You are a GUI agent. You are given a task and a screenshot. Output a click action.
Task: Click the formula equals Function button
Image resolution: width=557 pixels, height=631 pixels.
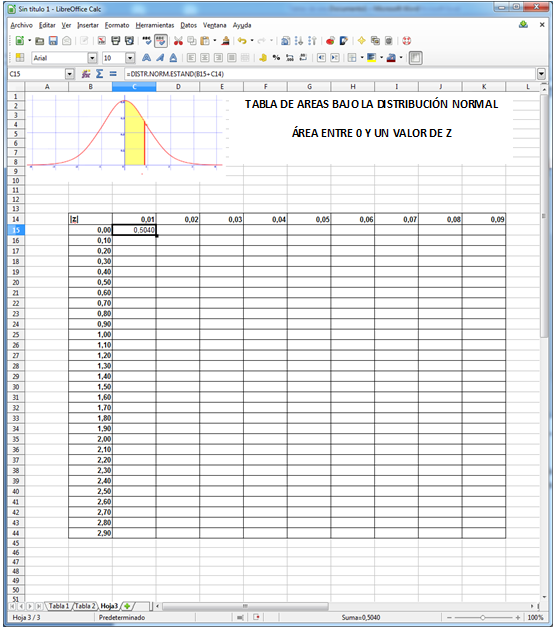[113, 74]
